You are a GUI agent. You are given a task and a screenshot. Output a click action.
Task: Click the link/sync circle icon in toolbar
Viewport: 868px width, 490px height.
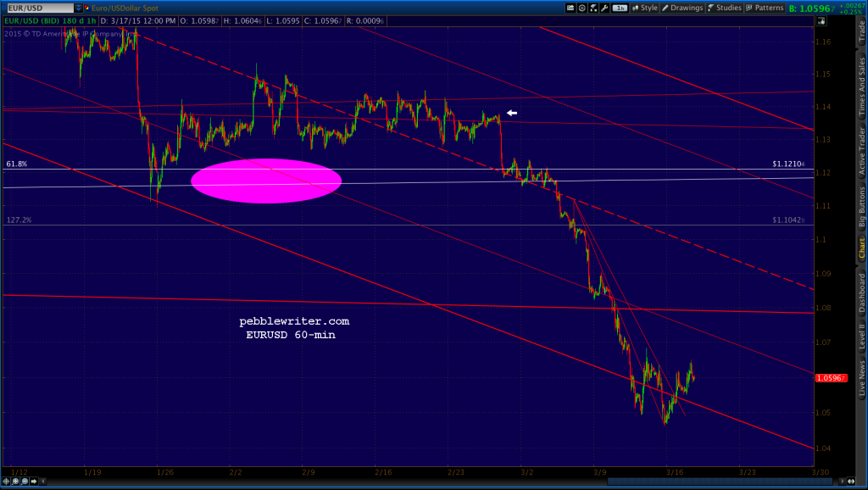pyautogui.click(x=581, y=8)
